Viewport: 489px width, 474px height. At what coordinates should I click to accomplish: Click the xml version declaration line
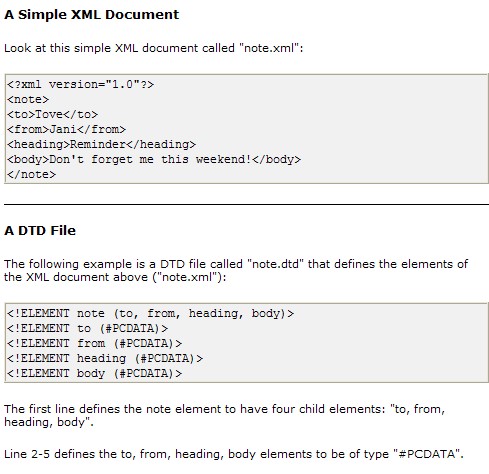point(80,84)
